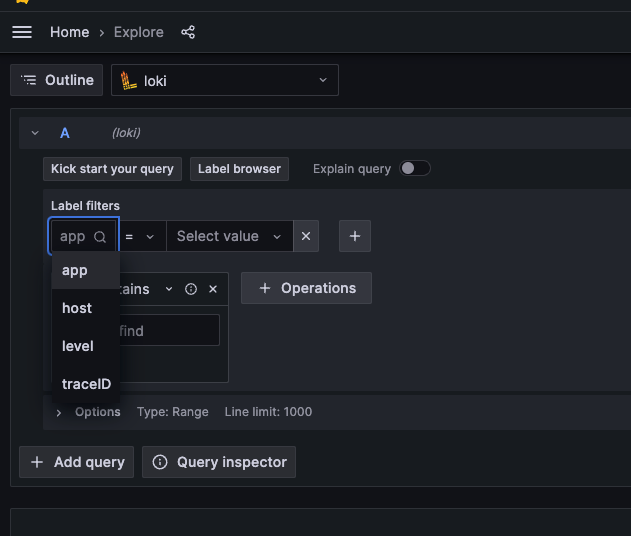Image resolution: width=631 pixels, height=536 pixels.
Task: Select level from the label list
Action: click(86, 346)
